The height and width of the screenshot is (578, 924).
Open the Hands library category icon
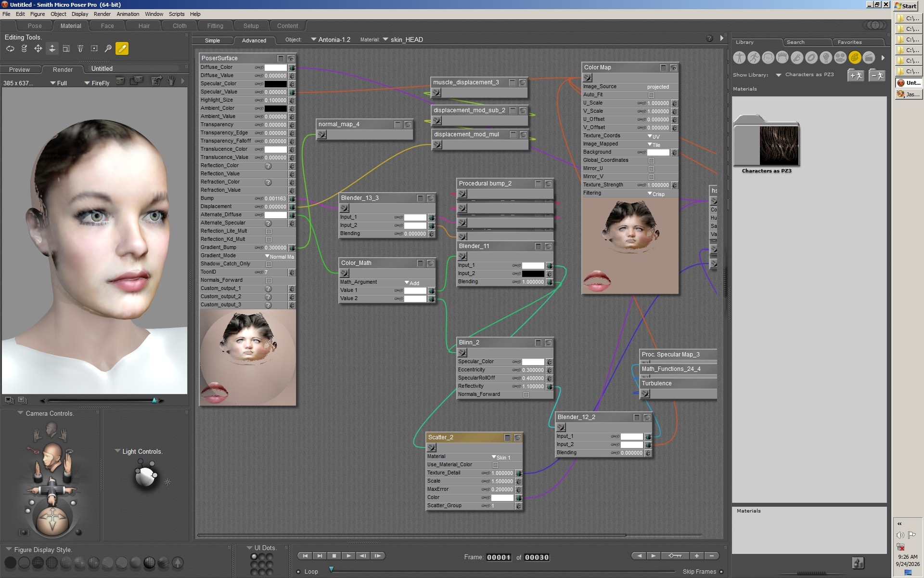tap(797, 58)
